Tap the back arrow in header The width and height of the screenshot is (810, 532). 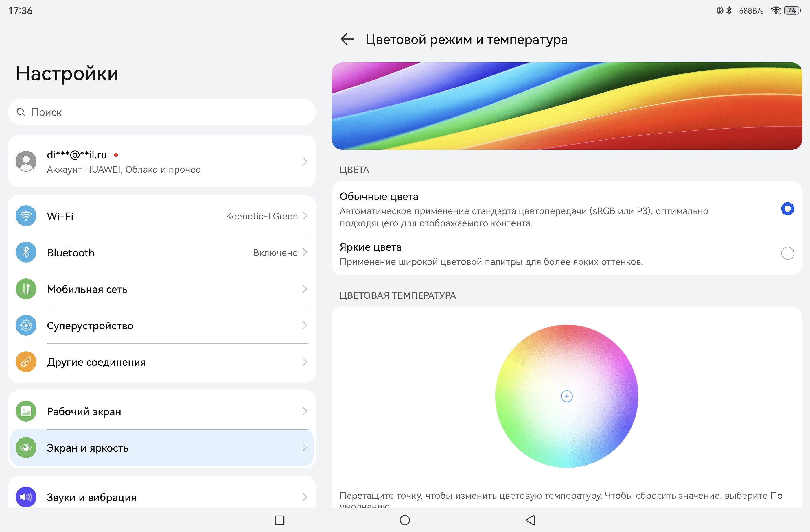(x=347, y=39)
